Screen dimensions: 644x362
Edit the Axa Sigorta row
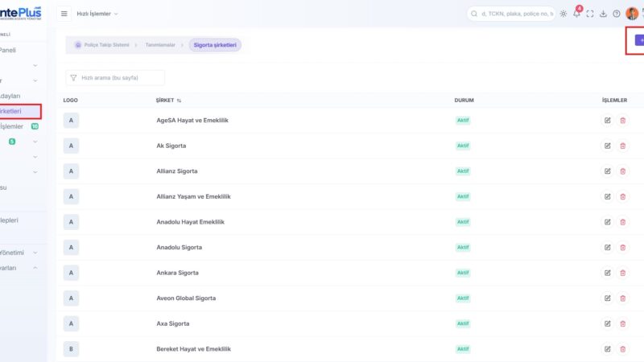click(x=607, y=324)
